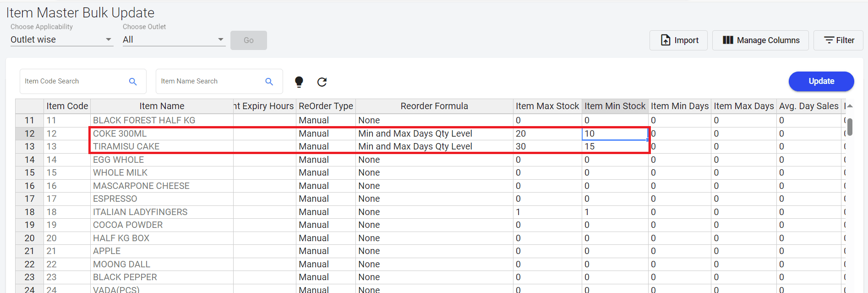
Task: Click the Import file icon
Action: click(x=666, y=40)
